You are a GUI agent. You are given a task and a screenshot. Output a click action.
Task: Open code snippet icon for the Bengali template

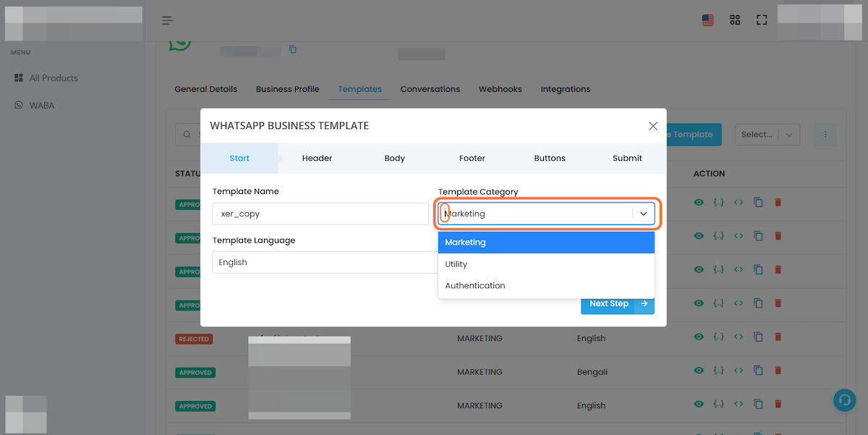(x=739, y=371)
